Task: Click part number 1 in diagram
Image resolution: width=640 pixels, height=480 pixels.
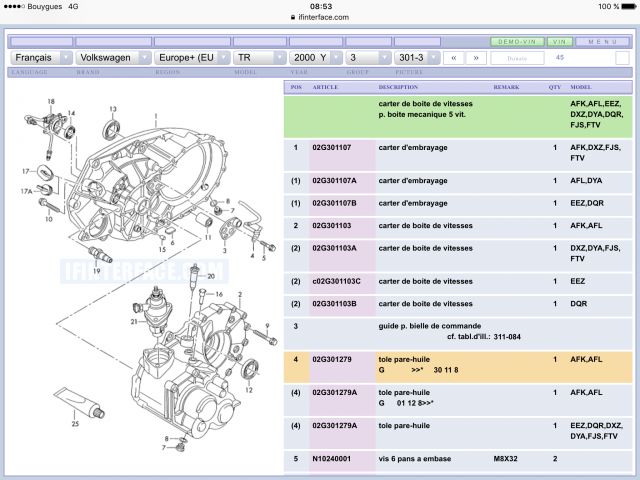Action: tap(156, 116)
